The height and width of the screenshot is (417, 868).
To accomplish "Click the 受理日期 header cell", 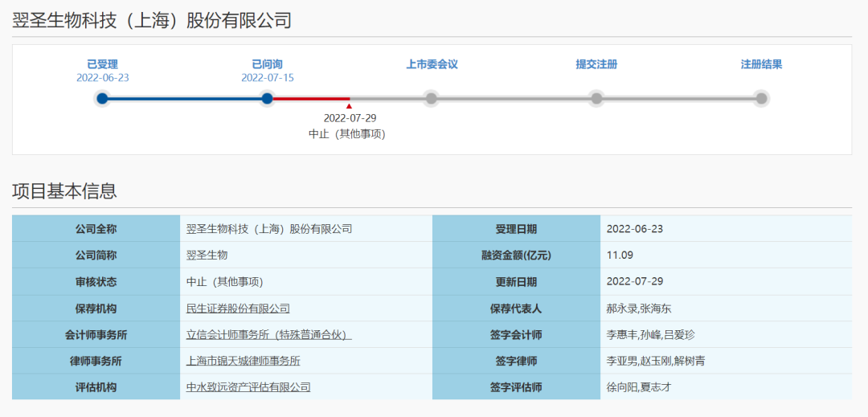I will pos(516,228).
